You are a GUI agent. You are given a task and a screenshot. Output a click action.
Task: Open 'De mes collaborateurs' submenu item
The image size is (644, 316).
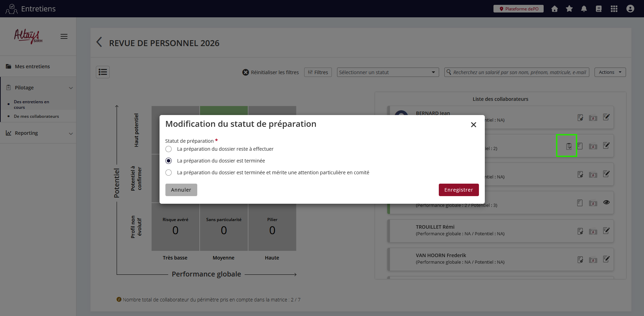tap(36, 116)
